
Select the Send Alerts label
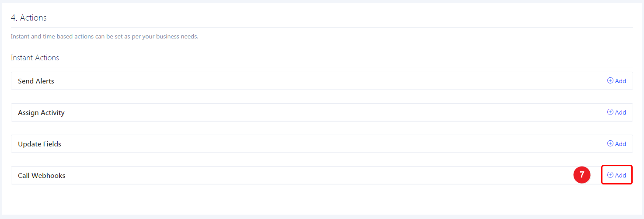tap(36, 81)
